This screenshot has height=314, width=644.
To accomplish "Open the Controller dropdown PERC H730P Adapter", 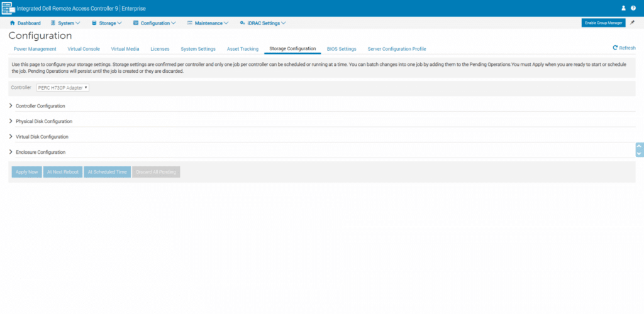I will (63, 88).
